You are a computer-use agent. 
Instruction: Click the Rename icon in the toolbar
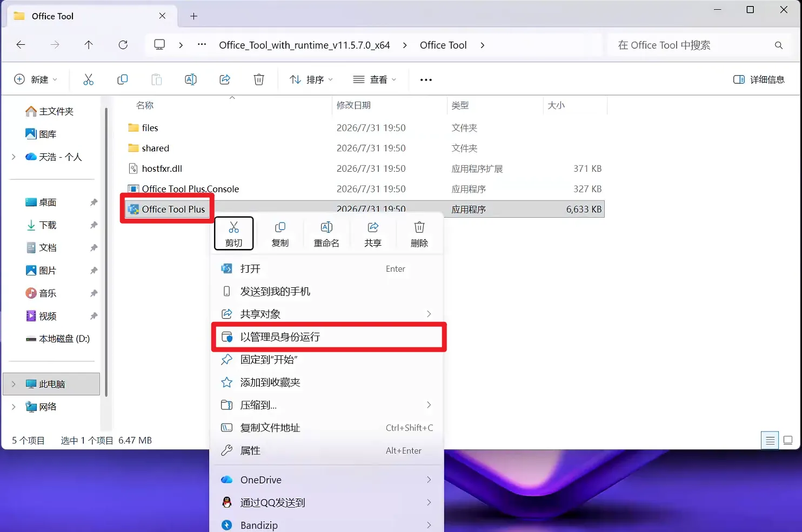(191, 79)
